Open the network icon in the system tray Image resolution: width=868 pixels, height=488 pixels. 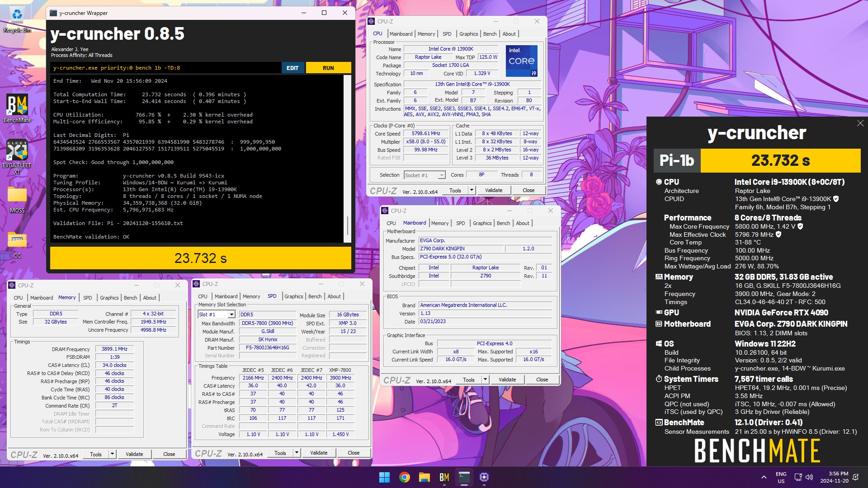click(x=798, y=477)
